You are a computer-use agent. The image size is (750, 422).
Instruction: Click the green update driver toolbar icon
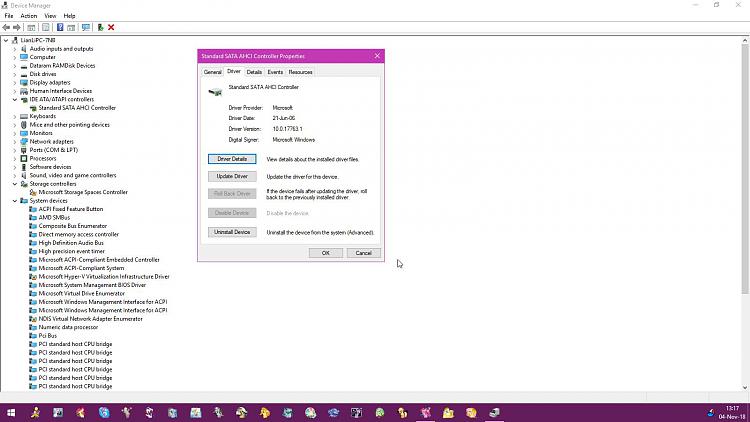[x=100, y=28]
